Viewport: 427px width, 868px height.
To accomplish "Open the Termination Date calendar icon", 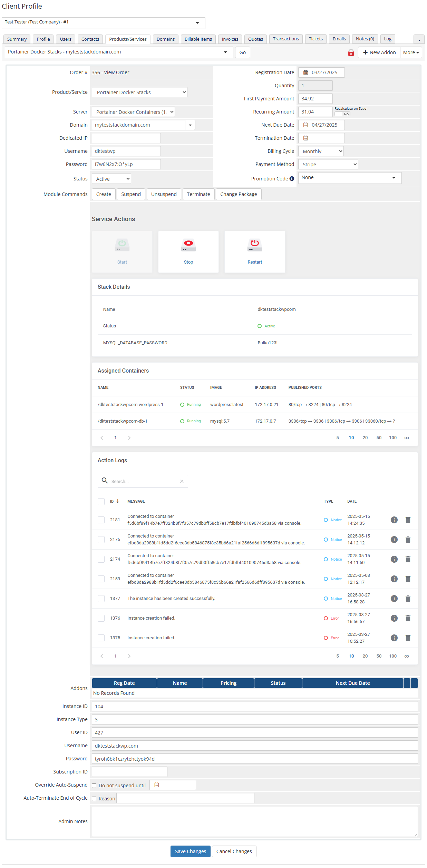I will click(305, 138).
